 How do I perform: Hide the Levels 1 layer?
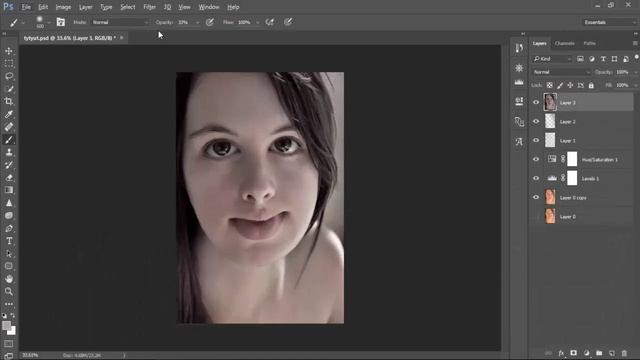click(x=536, y=178)
